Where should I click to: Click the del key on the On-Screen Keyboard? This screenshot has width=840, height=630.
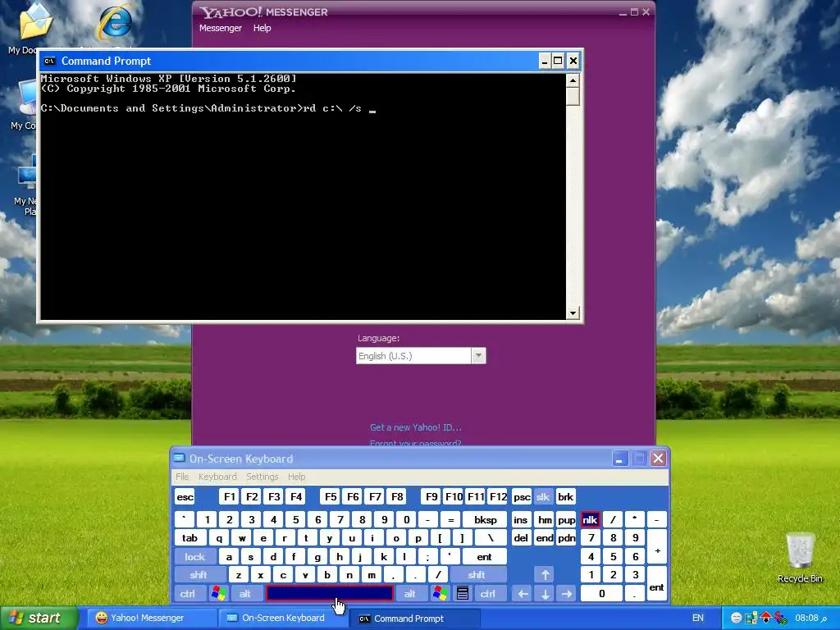[x=521, y=538]
